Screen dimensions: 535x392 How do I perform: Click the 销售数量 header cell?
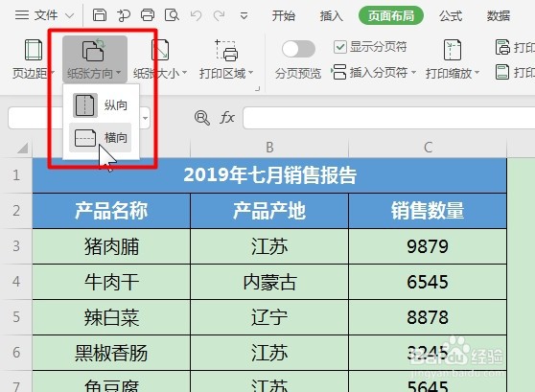coord(428,211)
